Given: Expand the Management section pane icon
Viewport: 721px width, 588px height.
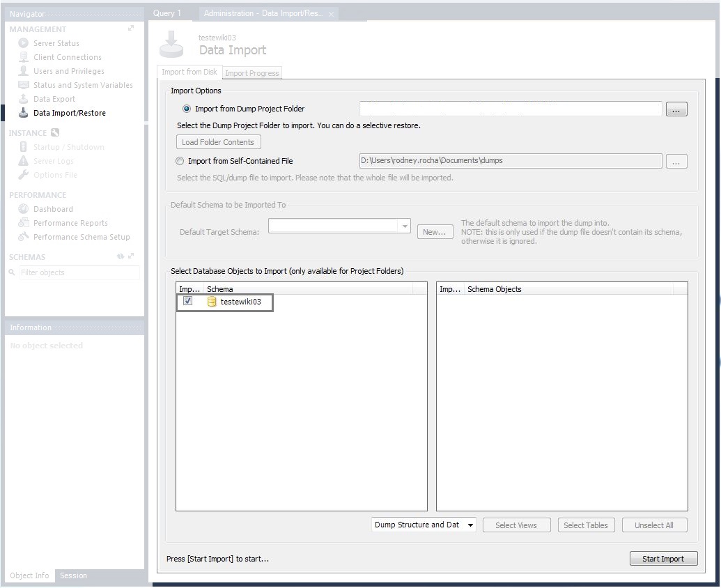Looking at the screenshot, I should pyautogui.click(x=131, y=29).
